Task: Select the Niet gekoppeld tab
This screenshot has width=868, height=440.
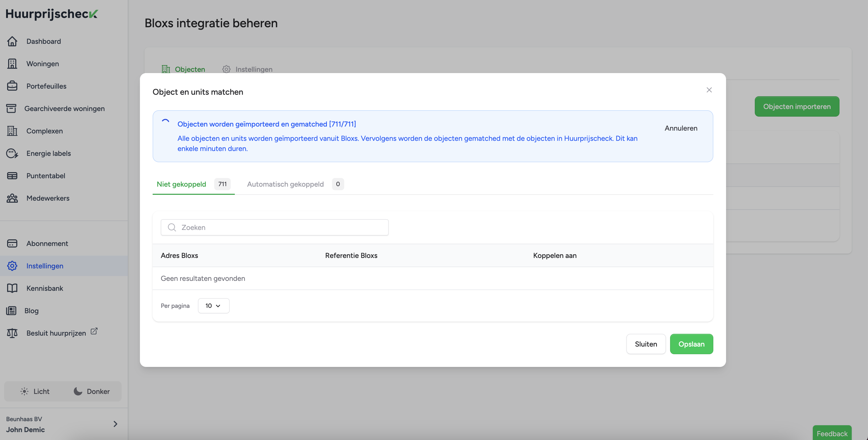Action: (181, 184)
